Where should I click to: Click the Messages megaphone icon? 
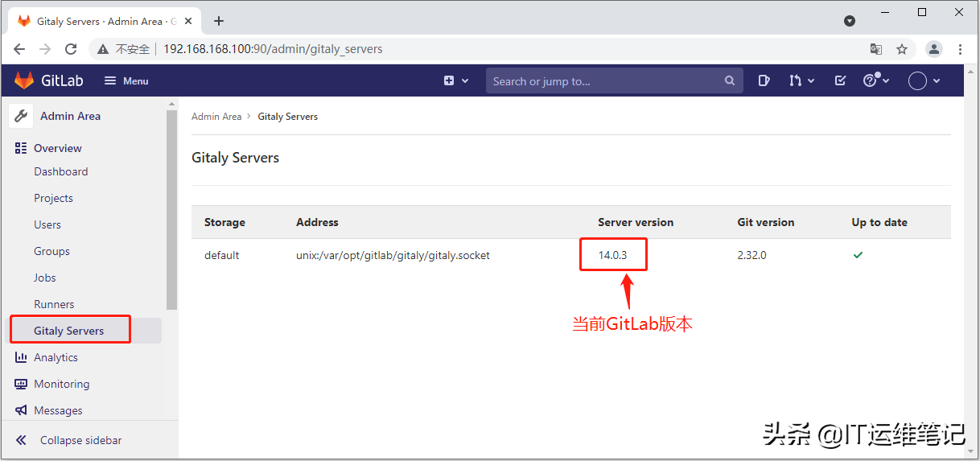21,410
